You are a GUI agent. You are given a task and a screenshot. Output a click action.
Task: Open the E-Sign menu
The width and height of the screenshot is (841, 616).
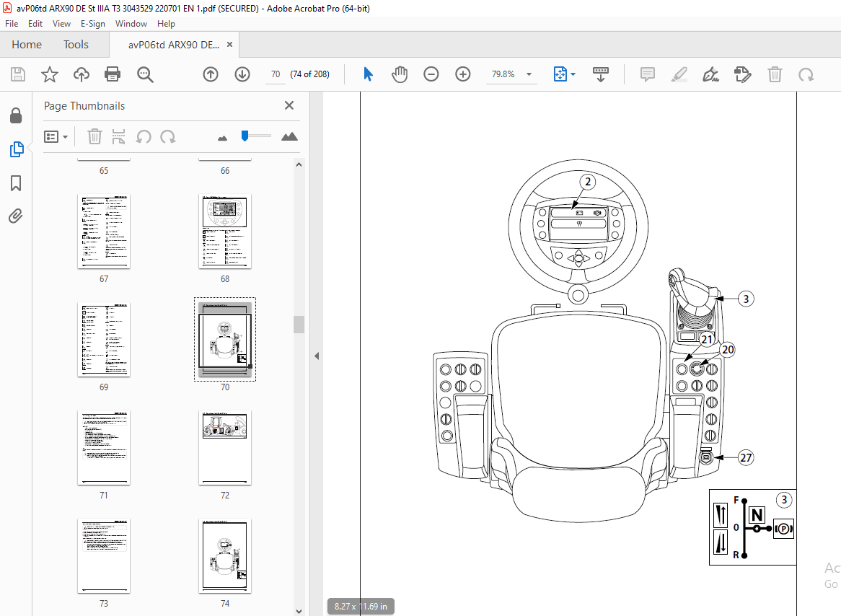click(x=93, y=24)
